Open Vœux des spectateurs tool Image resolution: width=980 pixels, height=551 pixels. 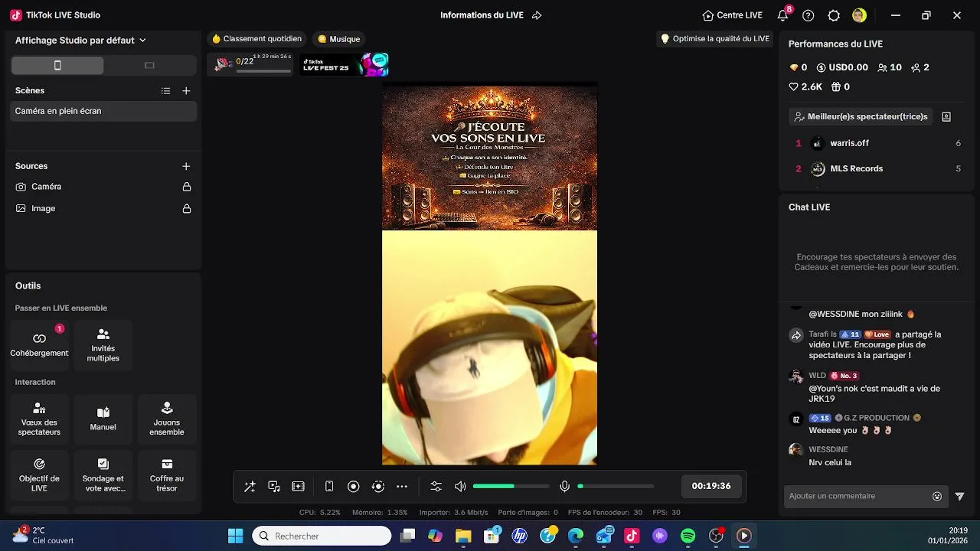click(39, 419)
